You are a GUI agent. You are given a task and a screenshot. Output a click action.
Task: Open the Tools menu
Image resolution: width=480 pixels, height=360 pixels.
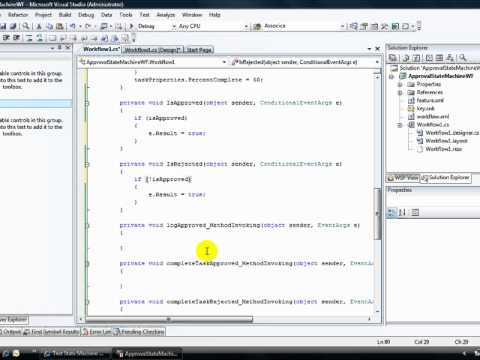[126, 15]
